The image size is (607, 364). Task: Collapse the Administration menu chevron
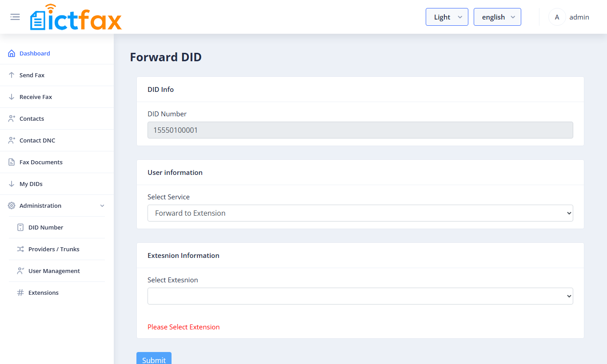(x=102, y=206)
